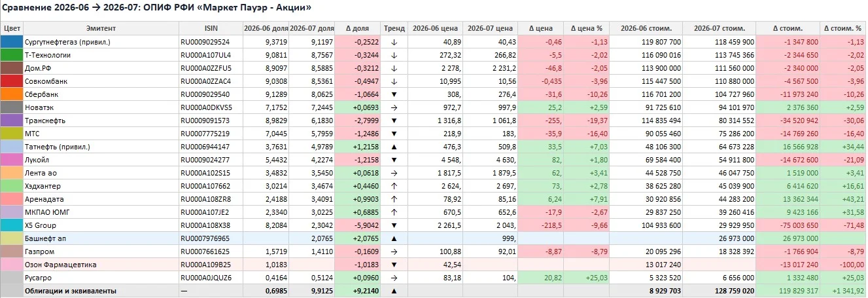Sort by the Δ цена % header
868x298 pixels.
click(587, 28)
